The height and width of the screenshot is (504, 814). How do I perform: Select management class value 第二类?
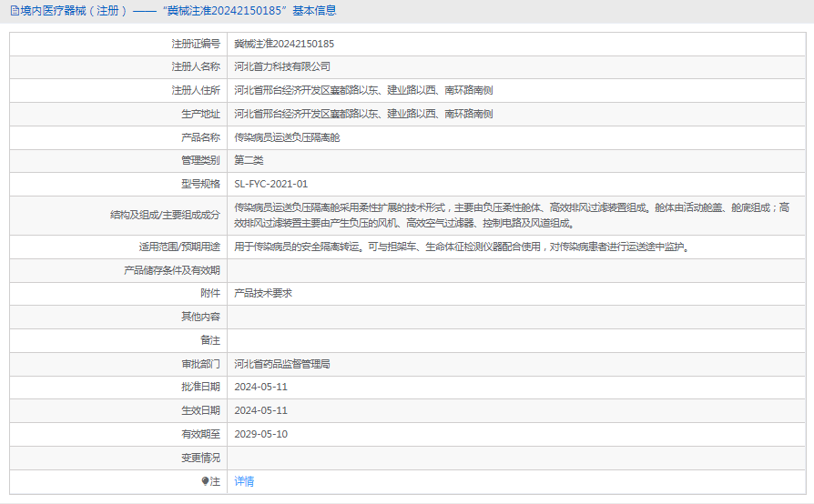coord(249,160)
